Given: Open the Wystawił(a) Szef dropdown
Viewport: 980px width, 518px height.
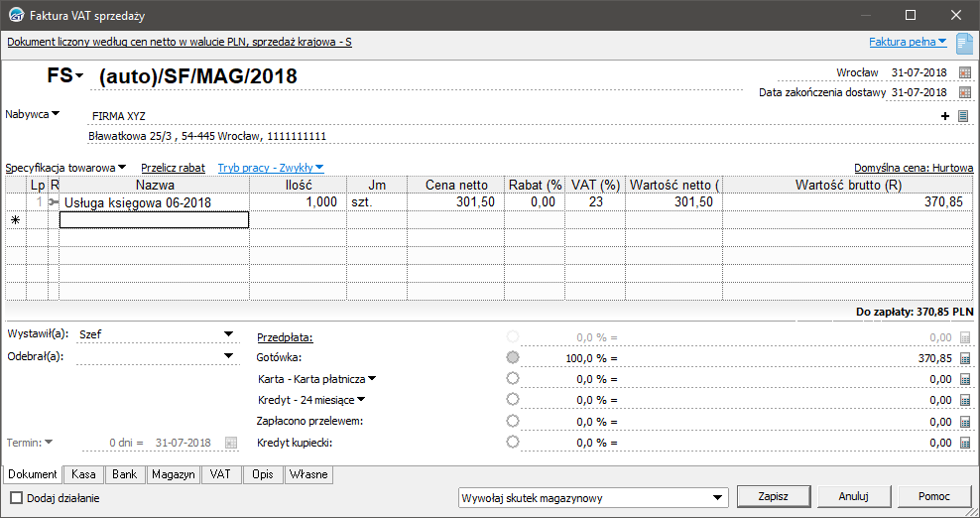Looking at the screenshot, I should pyautogui.click(x=228, y=334).
